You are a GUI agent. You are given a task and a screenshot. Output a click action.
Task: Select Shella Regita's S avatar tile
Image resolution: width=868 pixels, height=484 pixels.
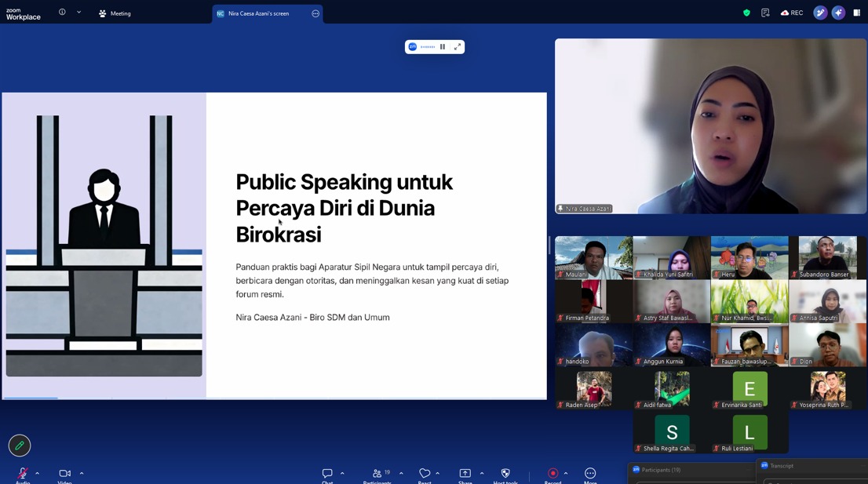(x=672, y=432)
